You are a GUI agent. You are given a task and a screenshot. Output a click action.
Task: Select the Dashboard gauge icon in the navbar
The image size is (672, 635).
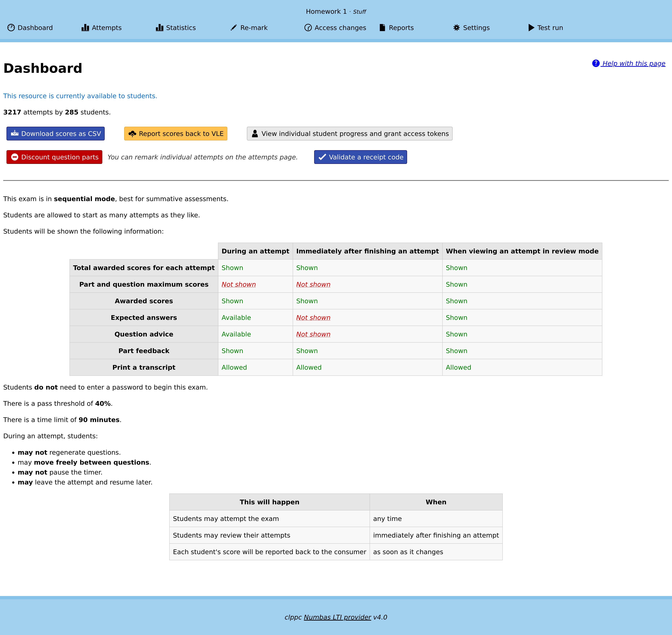11,27
